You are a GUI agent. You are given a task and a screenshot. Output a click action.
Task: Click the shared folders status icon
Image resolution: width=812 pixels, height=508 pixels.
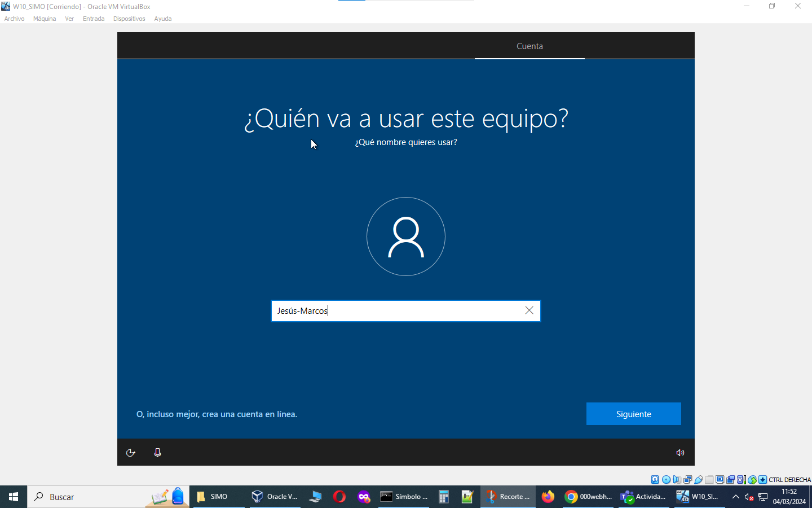coord(709,480)
